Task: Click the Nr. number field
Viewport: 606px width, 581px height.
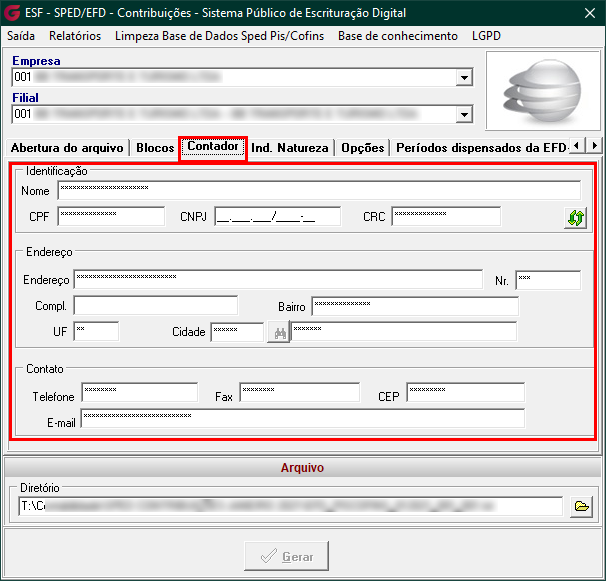Action: (548, 280)
